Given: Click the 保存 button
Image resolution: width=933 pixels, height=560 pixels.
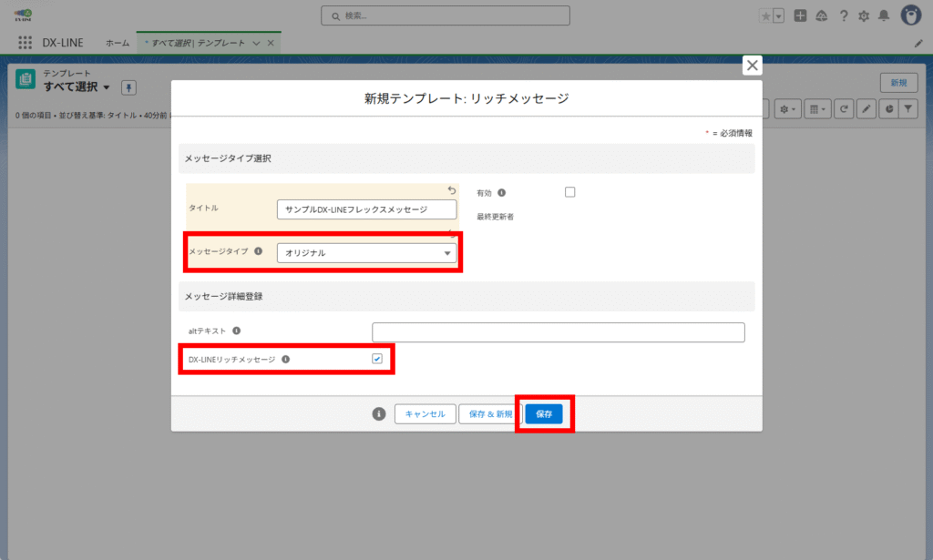Looking at the screenshot, I should click(x=544, y=413).
